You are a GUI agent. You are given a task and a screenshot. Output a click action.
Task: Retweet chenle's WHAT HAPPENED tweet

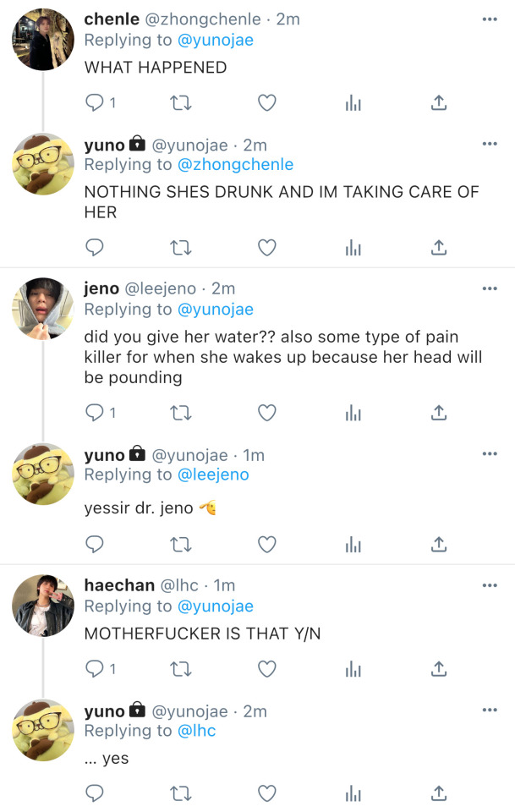(181, 103)
